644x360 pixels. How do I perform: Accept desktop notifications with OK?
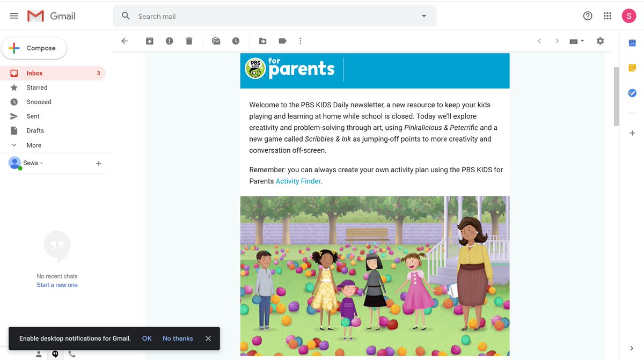[x=147, y=339]
